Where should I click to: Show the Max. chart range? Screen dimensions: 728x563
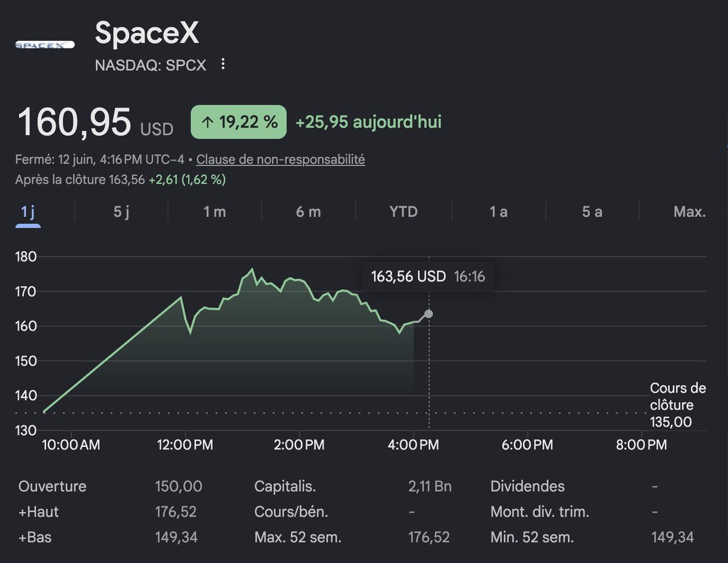[x=690, y=212]
